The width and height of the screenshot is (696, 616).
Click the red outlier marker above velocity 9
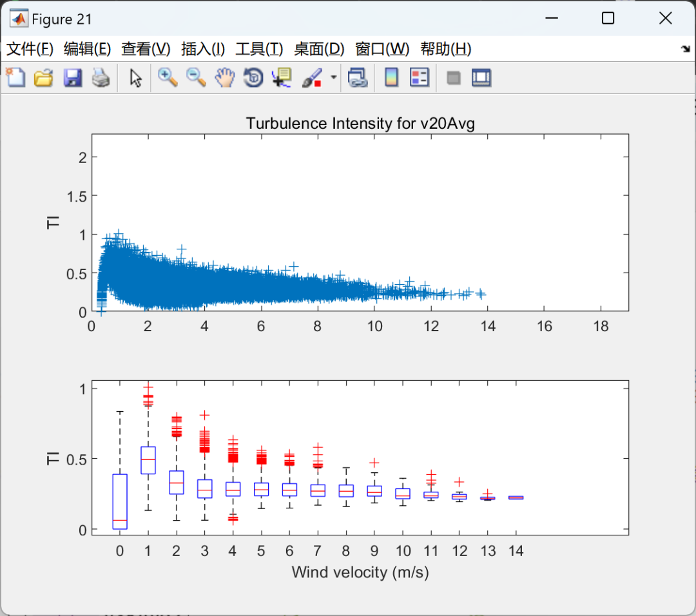[374, 463]
